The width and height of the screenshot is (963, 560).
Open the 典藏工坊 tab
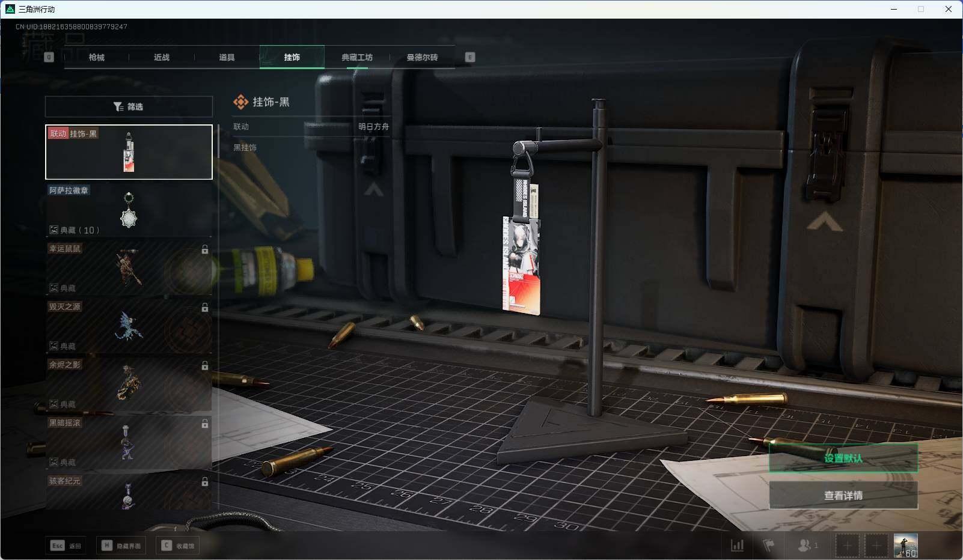pyautogui.click(x=357, y=57)
